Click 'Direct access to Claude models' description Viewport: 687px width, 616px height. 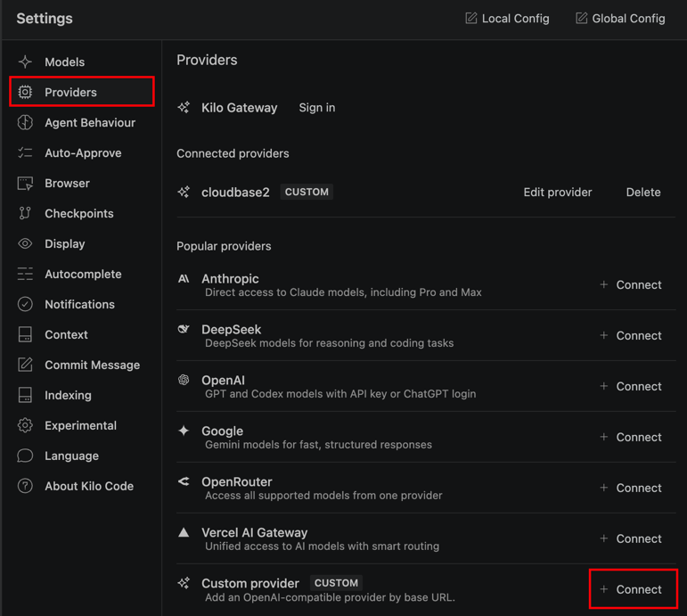click(343, 292)
